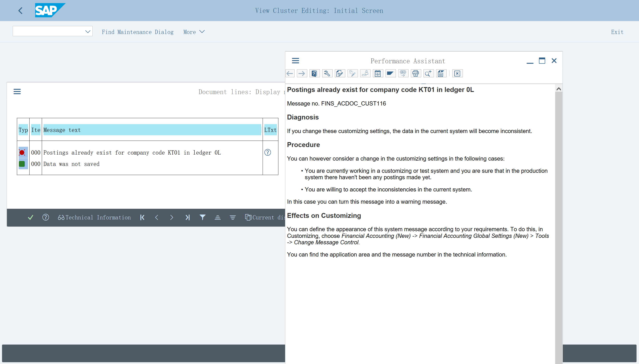Open long text help icon for KT01 message
The image size is (639, 364).
pyautogui.click(x=268, y=153)
